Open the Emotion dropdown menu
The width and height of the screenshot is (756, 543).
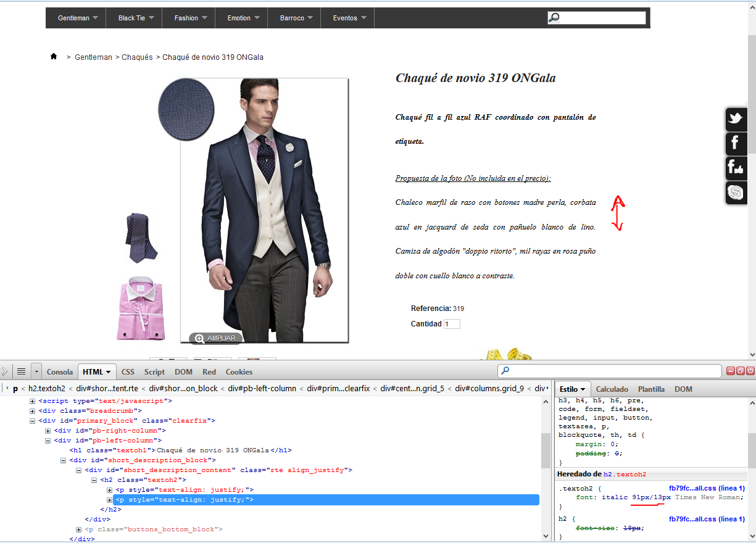[243, 18]
